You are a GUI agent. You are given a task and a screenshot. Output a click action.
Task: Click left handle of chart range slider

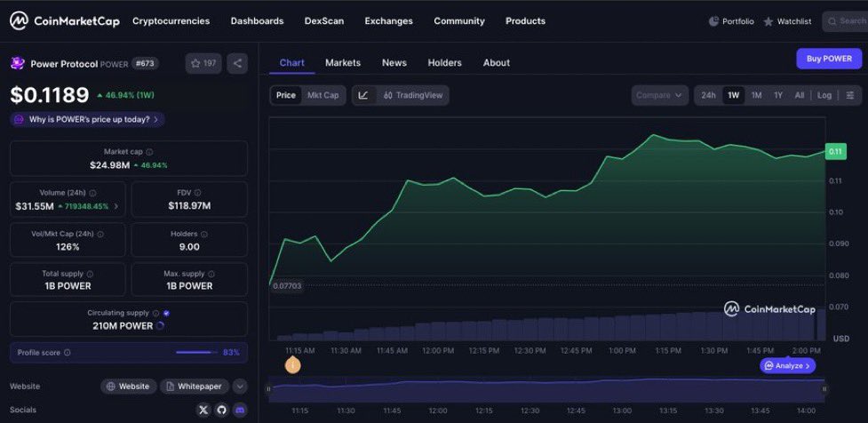tap(268, 389)
